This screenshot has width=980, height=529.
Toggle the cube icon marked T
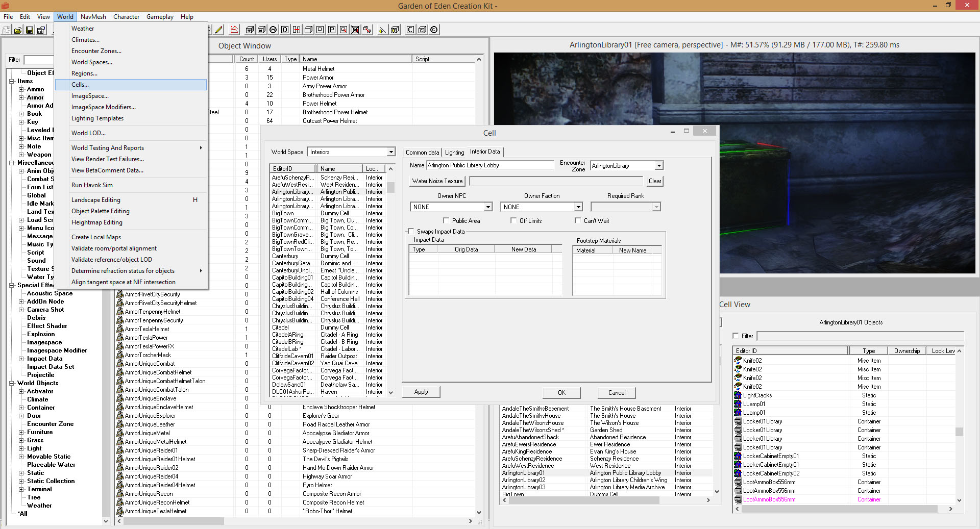pyautogui.click(x=250, y=30)
